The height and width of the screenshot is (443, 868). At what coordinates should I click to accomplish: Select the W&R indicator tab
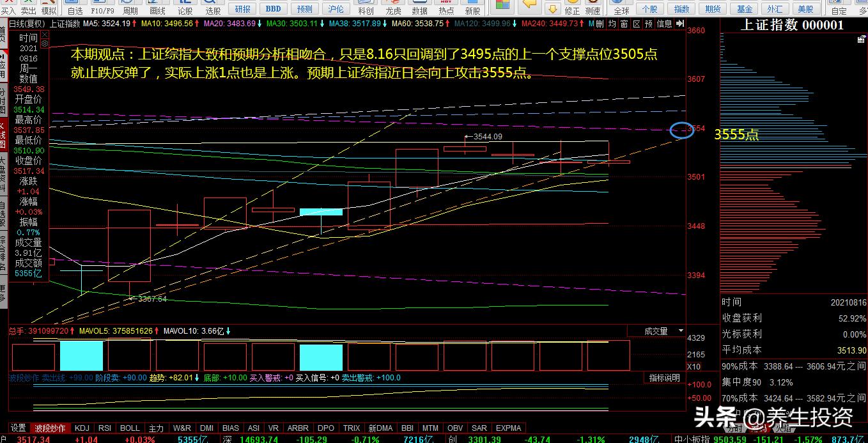tap(182, 428)
